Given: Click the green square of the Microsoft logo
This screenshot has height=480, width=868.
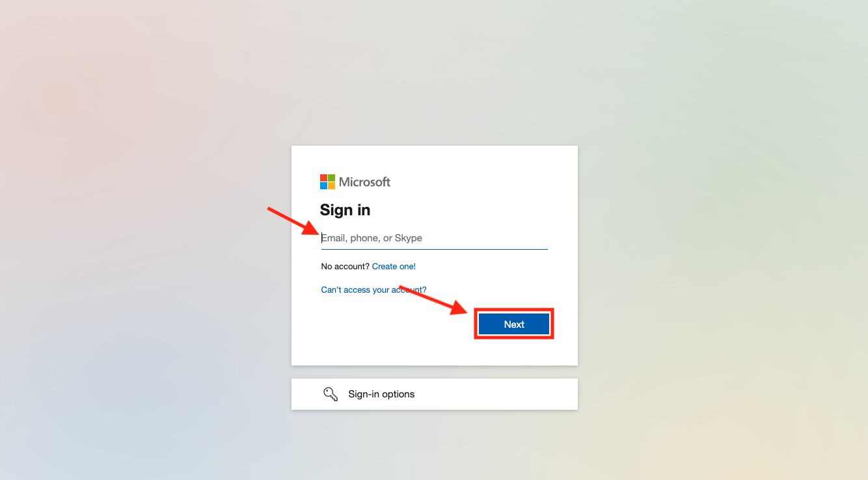Looking at the screenshot, I should (331, 178).
